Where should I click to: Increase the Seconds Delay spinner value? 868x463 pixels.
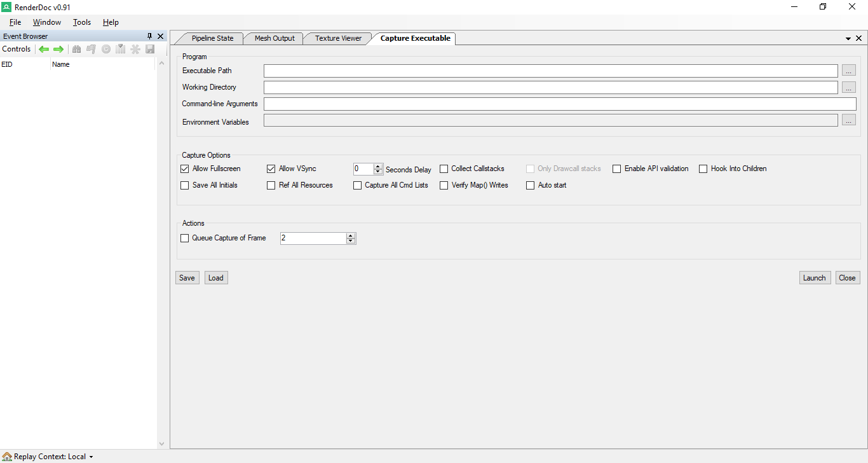tap(378, 167)
